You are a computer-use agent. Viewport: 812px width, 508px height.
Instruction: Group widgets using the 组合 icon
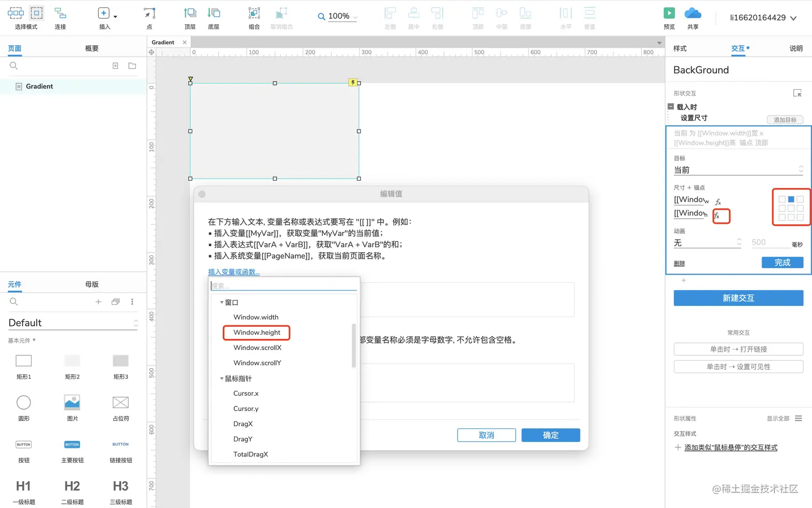pyautogui.click(x=254, y=13)
